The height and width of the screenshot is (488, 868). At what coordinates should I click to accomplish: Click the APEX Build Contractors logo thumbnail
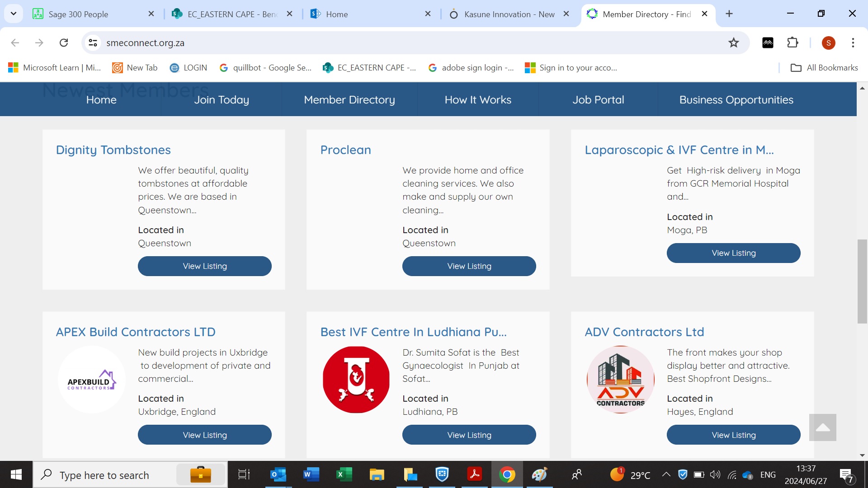92,380
